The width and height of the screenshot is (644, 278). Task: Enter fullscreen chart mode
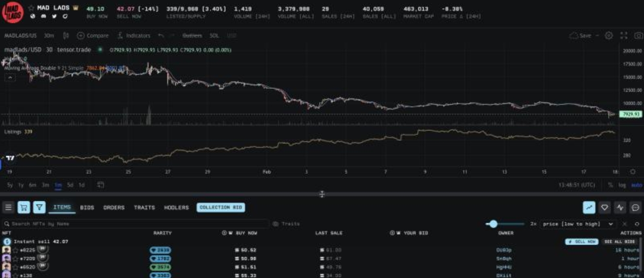[x=624, y=36]
